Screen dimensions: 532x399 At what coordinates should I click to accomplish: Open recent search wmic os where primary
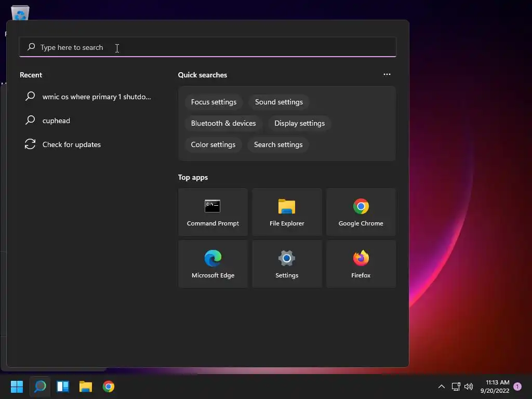pos(88,97)
